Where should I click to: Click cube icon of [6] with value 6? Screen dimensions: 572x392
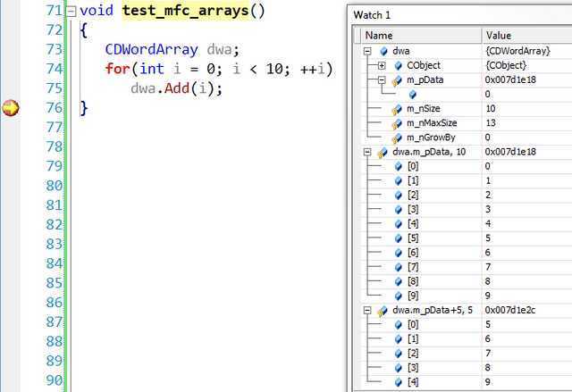(398, 253)
